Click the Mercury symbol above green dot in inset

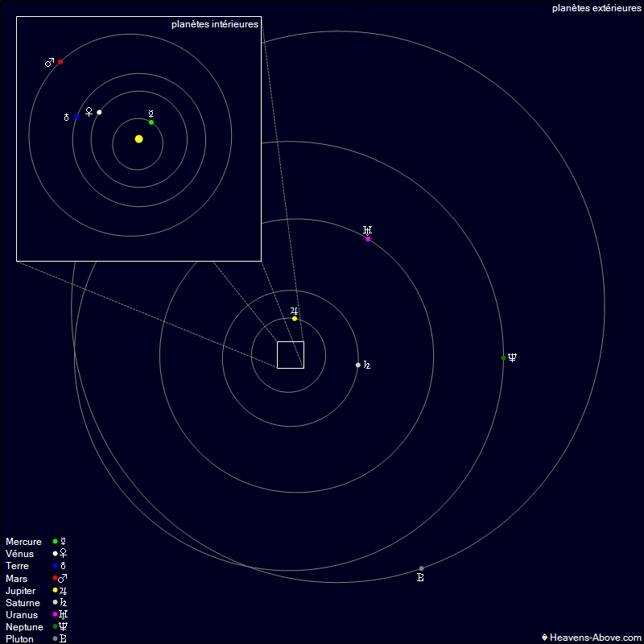[151, 114]
